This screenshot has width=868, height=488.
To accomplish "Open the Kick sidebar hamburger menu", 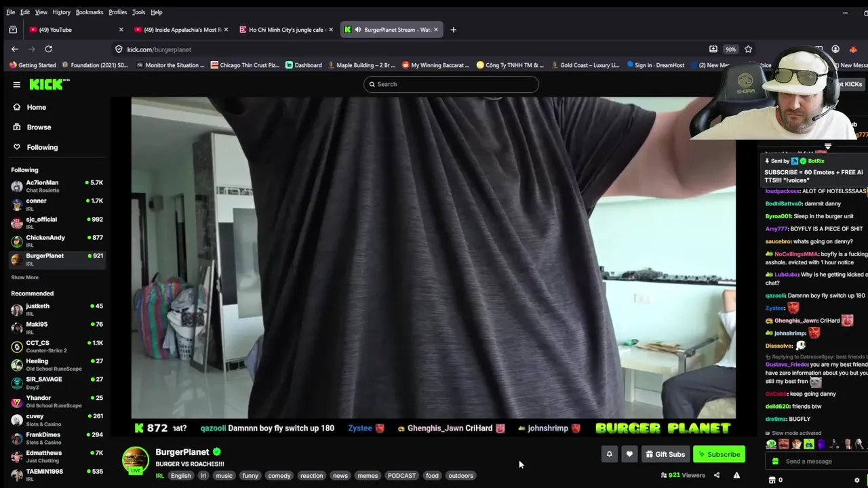I will click(16, 84).
